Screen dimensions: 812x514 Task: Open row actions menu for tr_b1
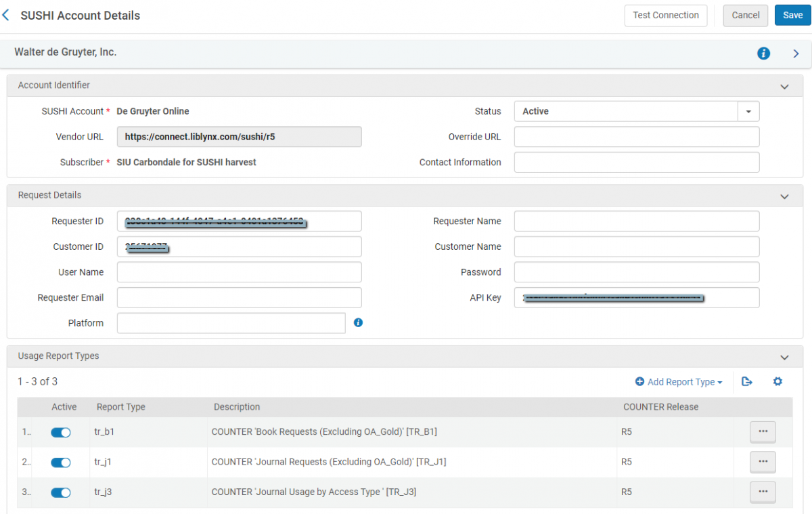[x=763, y=431]
